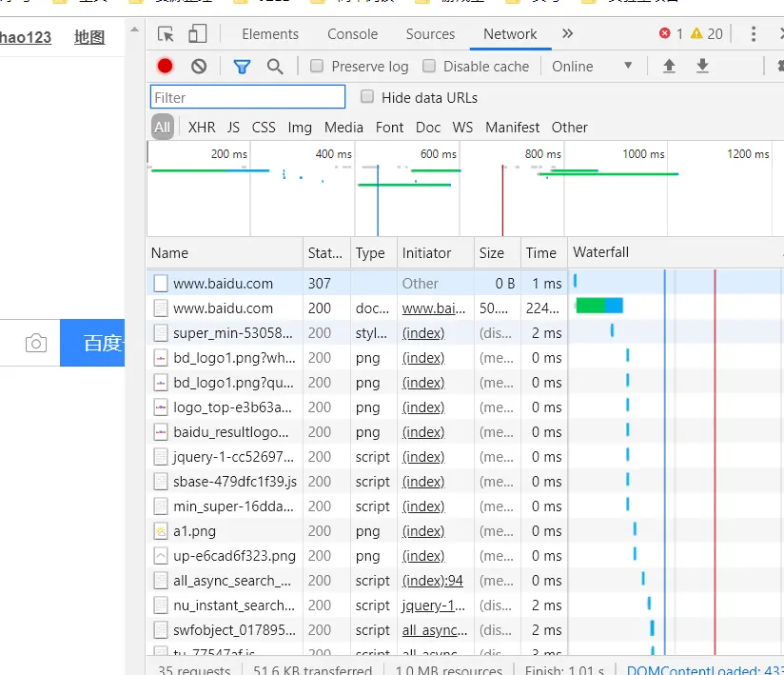
Task: Sort by the Waterfall column header
Action: 675,252
